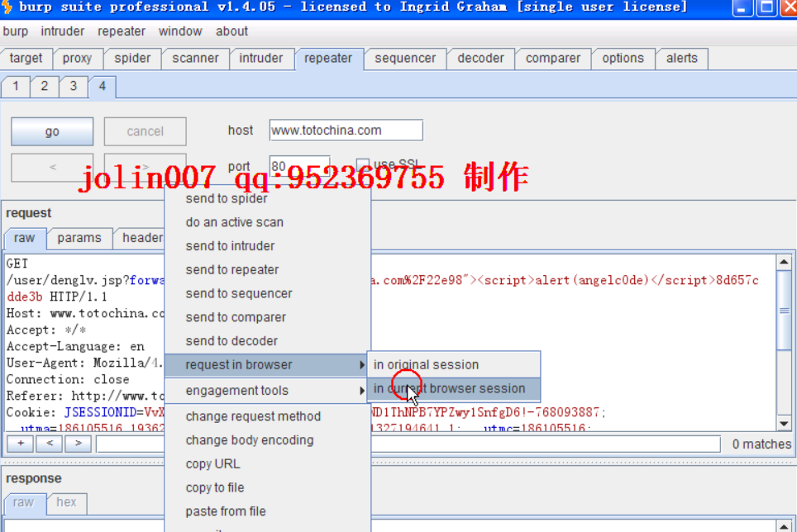Open the intruder menu in menu bar
The height and width of the screenshot is (532, 797).
point(63,31)
